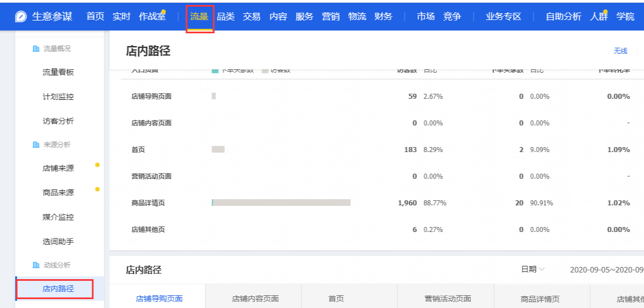
Task: Open the 人群 top menu
Action: pyautogui.click(x=599, y=17)
